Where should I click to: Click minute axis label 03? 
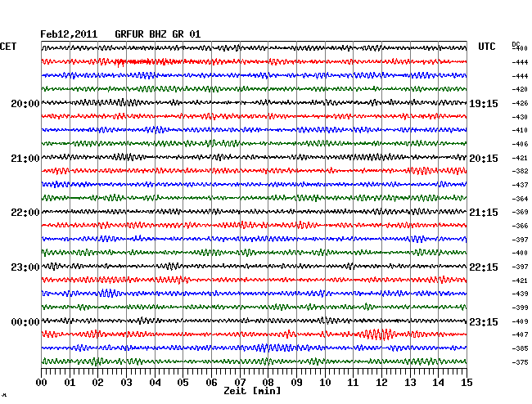(x=126, y=383)
